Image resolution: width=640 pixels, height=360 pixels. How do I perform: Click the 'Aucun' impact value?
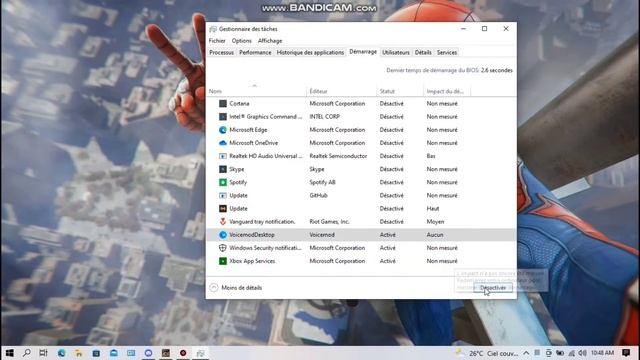point(435,235)
